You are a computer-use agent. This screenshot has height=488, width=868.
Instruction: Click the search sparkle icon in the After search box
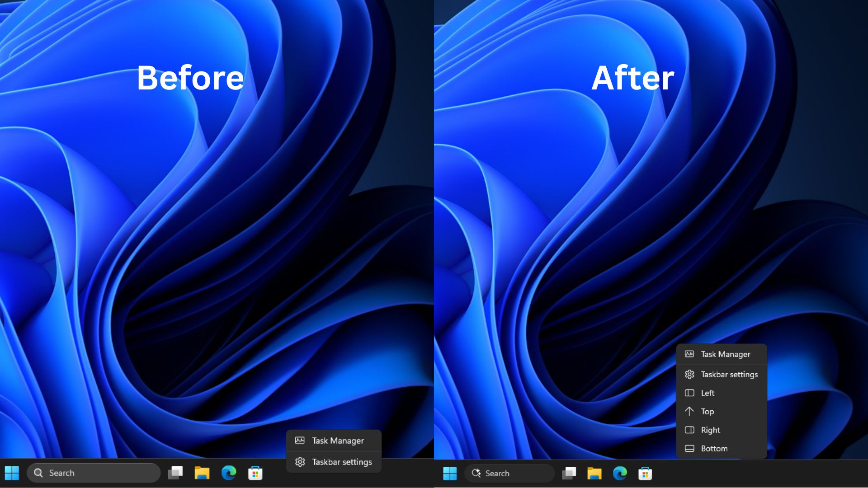click(x=476, y=473)
